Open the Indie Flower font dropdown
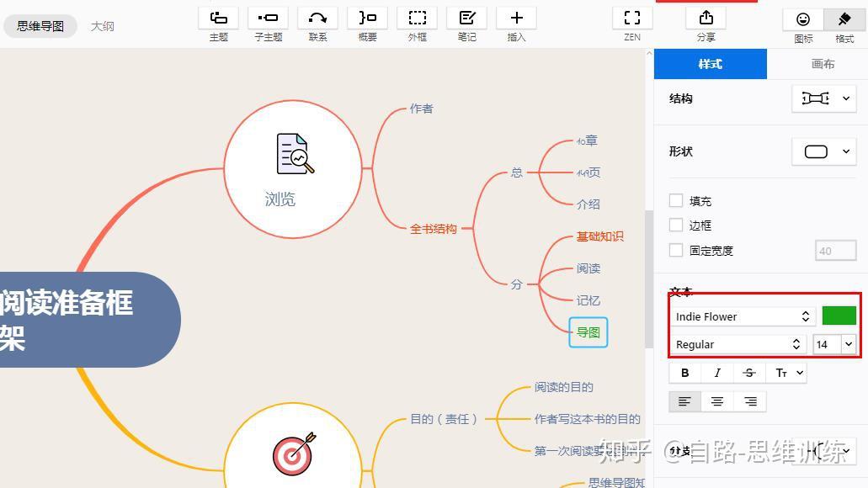This screenshot has width=868, height=488. coord(743,316)
